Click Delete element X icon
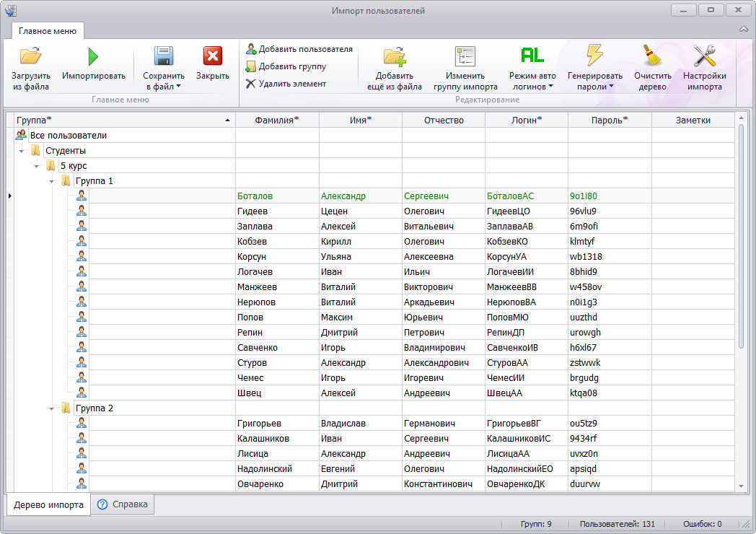756x534 pixels. coord(251,84)
